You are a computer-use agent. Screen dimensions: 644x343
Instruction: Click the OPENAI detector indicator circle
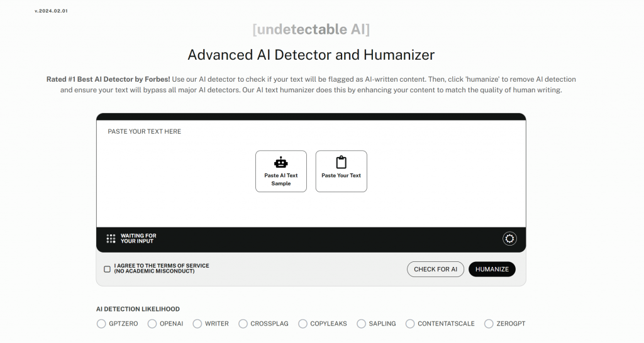(x=152, y=324)
